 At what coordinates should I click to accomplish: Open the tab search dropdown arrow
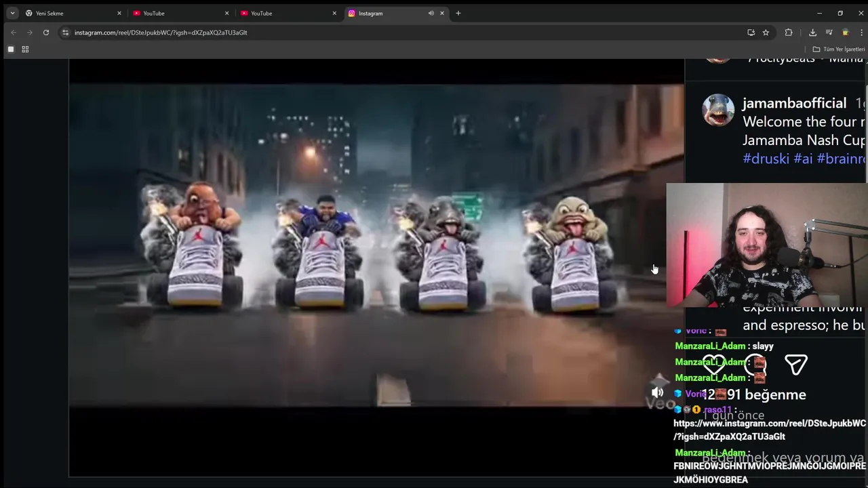[x=12, y=13]
